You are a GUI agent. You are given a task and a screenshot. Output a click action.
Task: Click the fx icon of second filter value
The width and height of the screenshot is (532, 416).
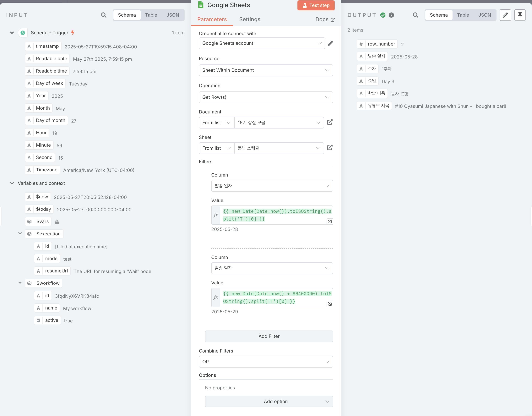pos(216,297)
